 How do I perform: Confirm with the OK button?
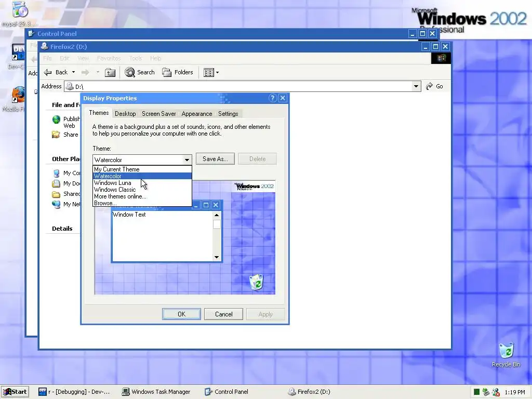[181, 314]
